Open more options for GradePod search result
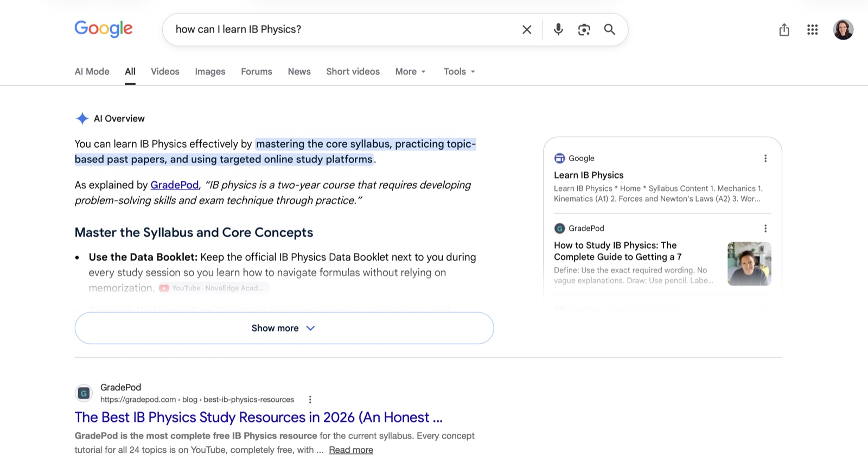The width and height of the screenshot is (868, 462). (x=310, y=400)
